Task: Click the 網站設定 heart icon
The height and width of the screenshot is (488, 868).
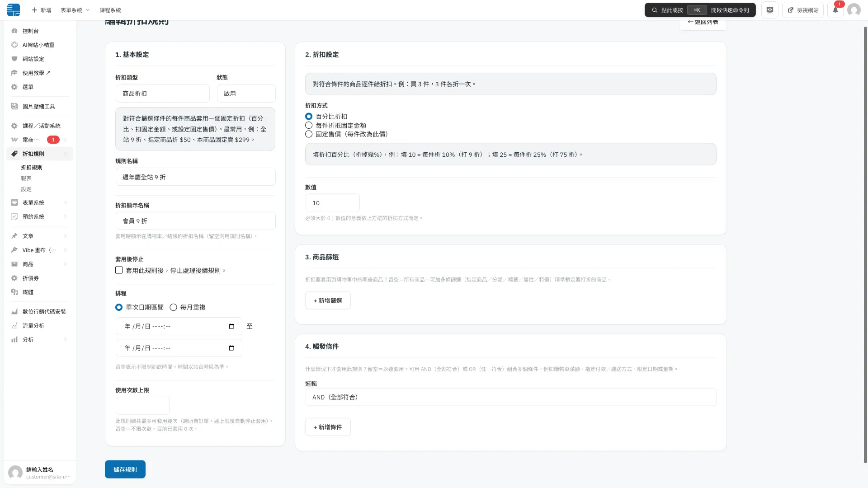Action: click(14, 59)
